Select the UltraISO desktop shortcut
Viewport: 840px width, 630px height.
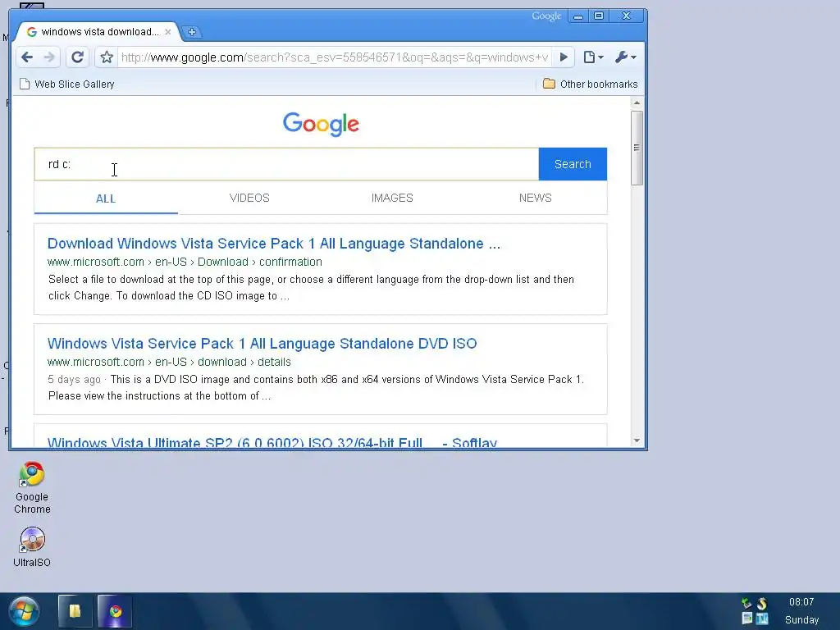coord(32,547)
